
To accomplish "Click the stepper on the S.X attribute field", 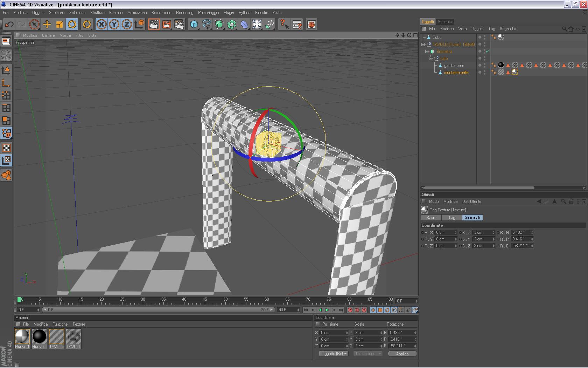I will point(493,232).
